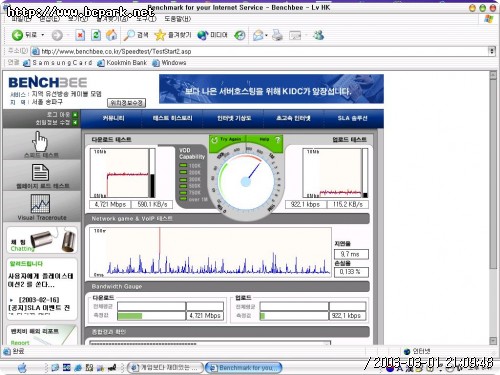Image resolution: width=500 pixels, height=375 pixels.
Task: Click the red X Stop toolbar icon
Action: pyautogui.click(x=80, y=35)
